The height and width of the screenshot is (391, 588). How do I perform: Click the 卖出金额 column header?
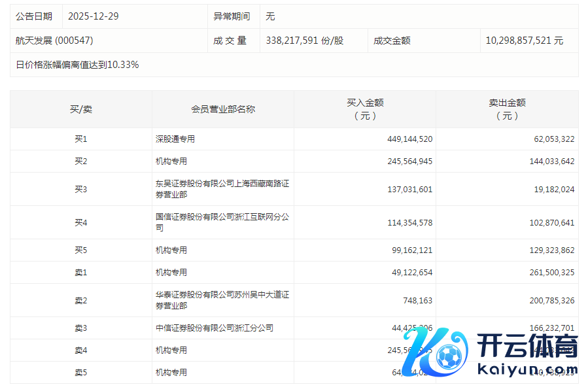point(507,109)
